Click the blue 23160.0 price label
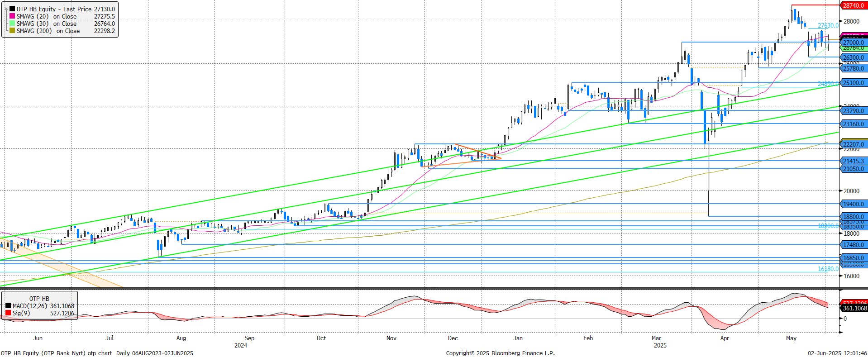Screen dimensions: 868x357 tap(854, 124)
